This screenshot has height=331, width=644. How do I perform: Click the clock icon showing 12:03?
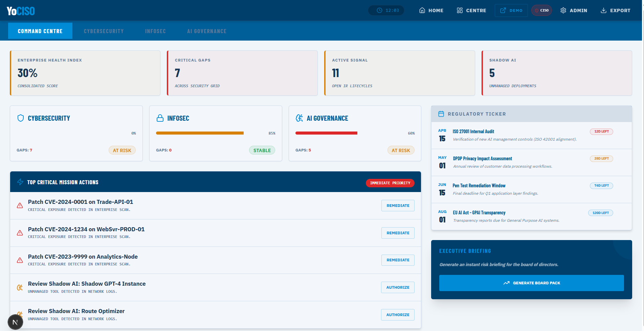tap(379, 10)
